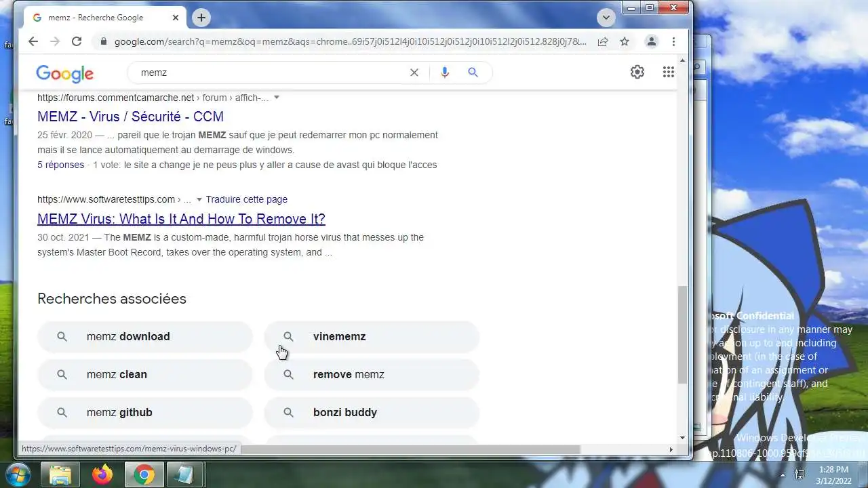This screenshot has height=488, width=868.
Task: Open File Explorer from taskbar
Action: click(x=60, y=474)
